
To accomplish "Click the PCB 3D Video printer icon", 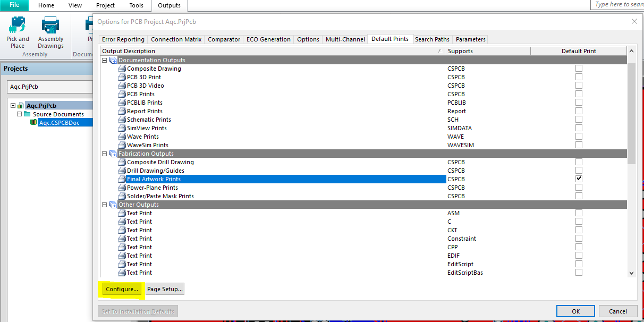I will [x=122, y=86].
